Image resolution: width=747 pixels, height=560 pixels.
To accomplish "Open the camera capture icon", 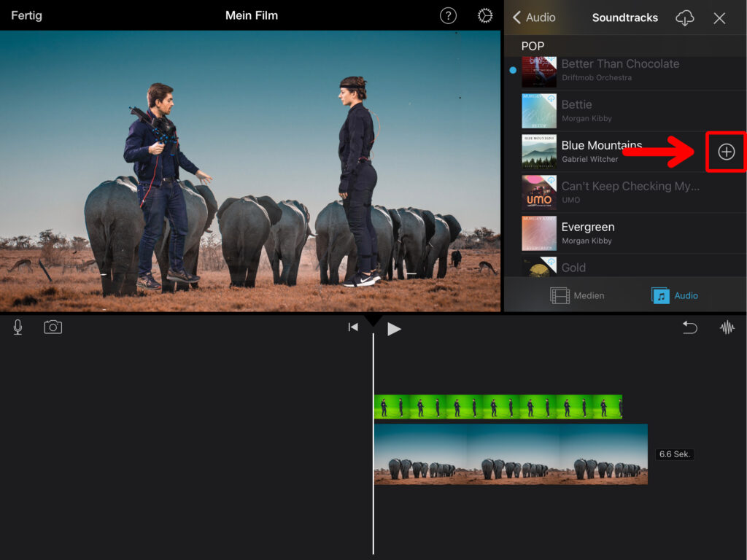I will pos(53,327).
